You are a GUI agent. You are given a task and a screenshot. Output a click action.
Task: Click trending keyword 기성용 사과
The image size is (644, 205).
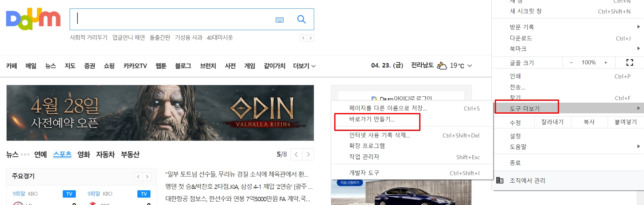pyautogui.click(x=189, y=38)
